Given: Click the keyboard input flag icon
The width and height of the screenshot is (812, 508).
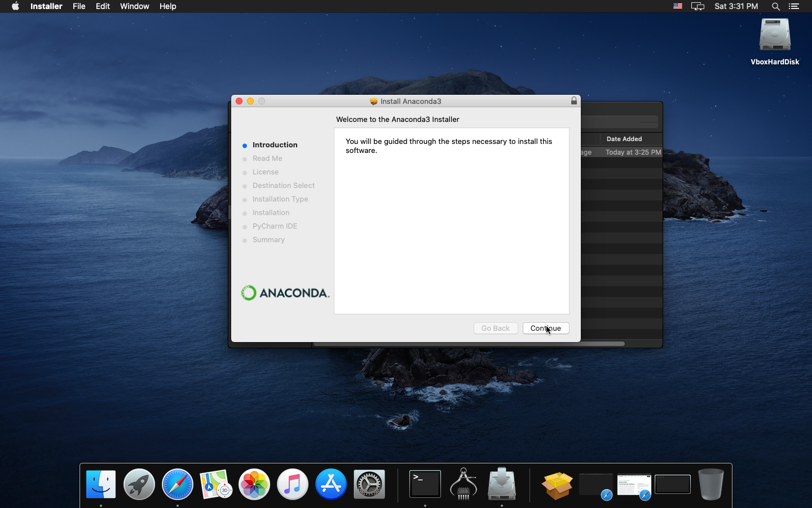Looking at the screenshot, I should point(678,6).
